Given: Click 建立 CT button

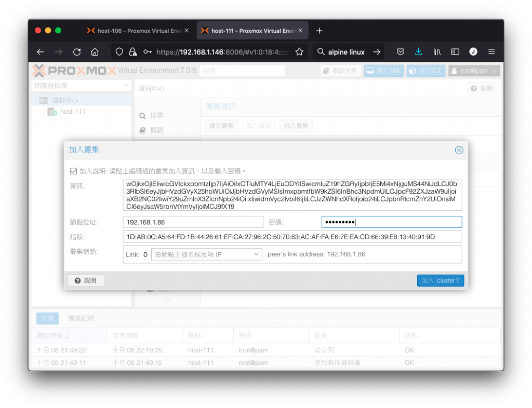Looking at the screenshot, I should (426, 71).
